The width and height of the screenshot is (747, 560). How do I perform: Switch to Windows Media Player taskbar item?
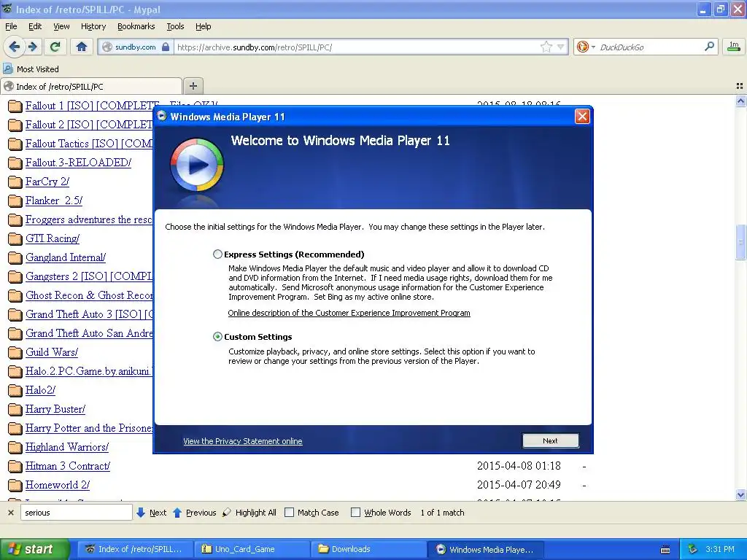click(484, 549)
